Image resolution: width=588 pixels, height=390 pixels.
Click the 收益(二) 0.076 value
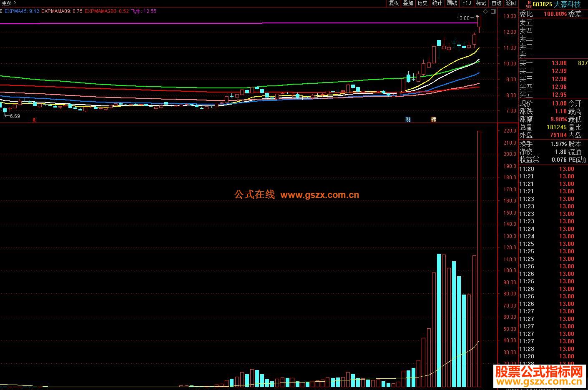[x=559, y=160]
